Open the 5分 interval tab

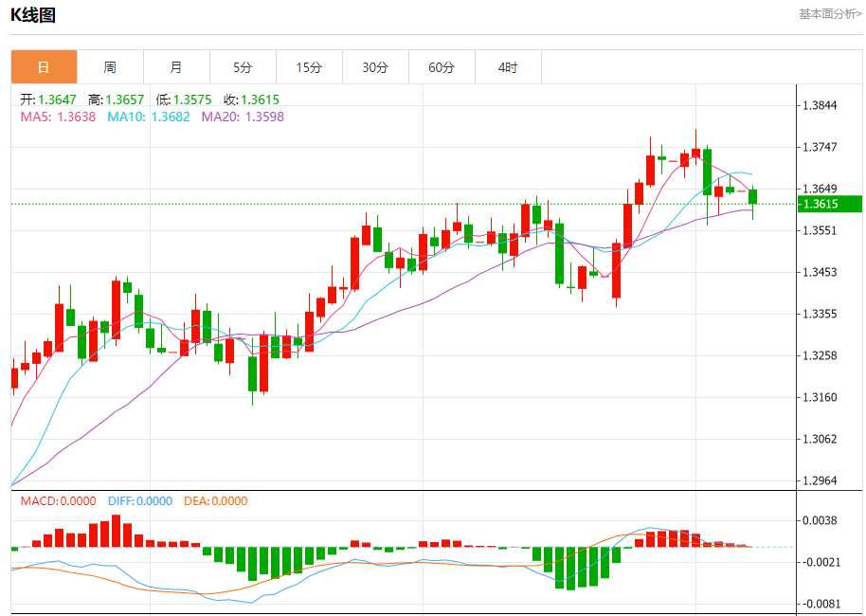click(x=243, y=67)
